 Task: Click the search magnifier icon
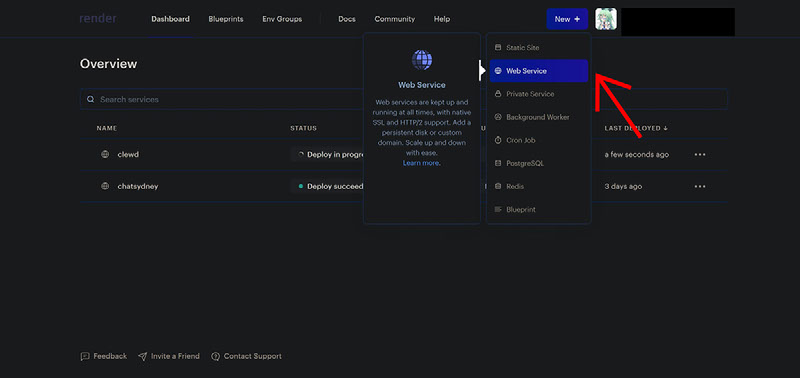(x=90, y=99)
